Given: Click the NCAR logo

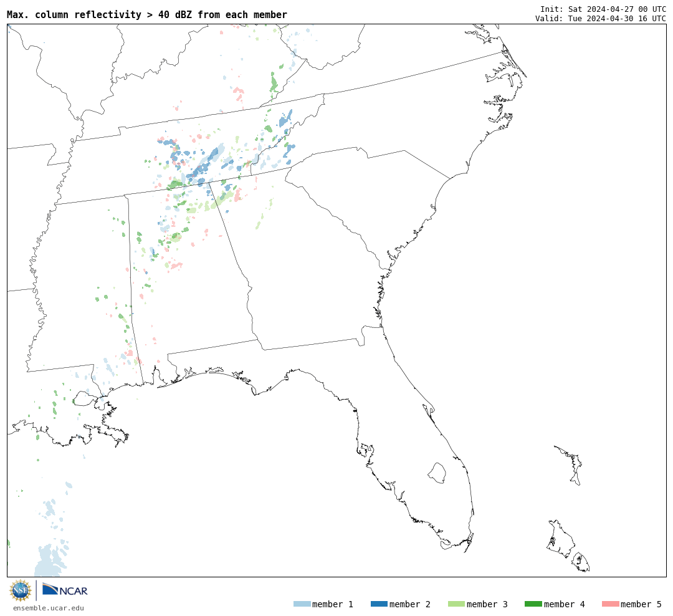Looking at the screenshot, I should pyautogui.click(x=65, y=590).
